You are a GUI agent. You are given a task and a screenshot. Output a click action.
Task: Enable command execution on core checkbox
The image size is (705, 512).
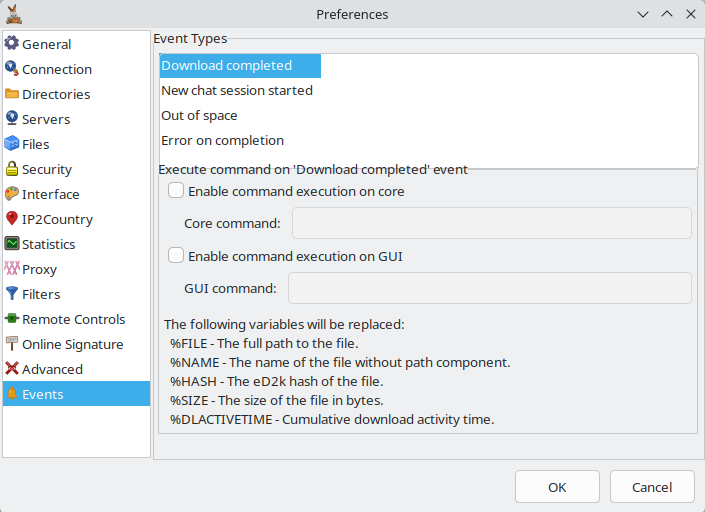(x=175, y=191)
